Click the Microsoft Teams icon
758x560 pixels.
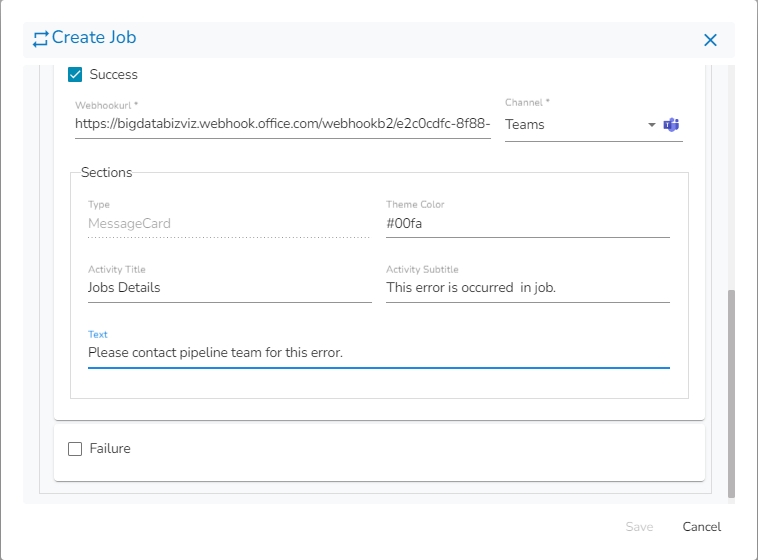(x=672, y=125)
